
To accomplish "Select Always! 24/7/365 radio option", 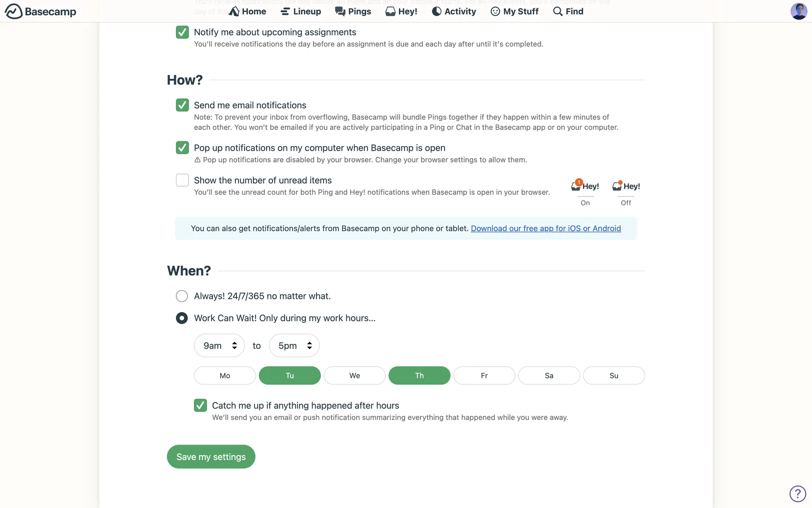I will (182, 296).
